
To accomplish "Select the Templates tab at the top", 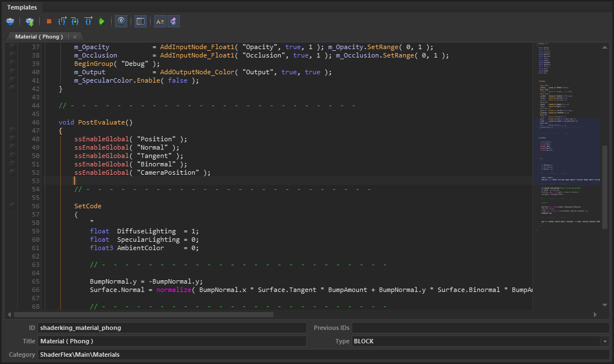I will point(21,7).
